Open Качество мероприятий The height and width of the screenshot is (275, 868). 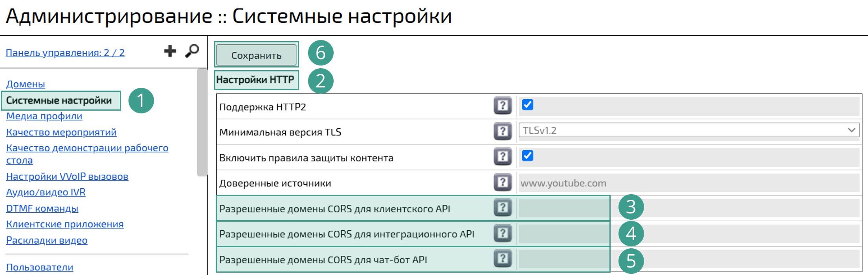pos(61,132)
